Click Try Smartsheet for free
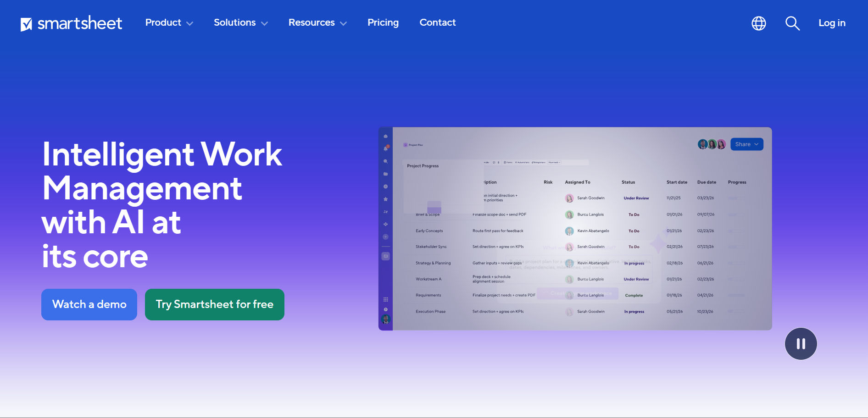This screenshot has width=868, height=418. pyautogui.click(x=215, y=304)
